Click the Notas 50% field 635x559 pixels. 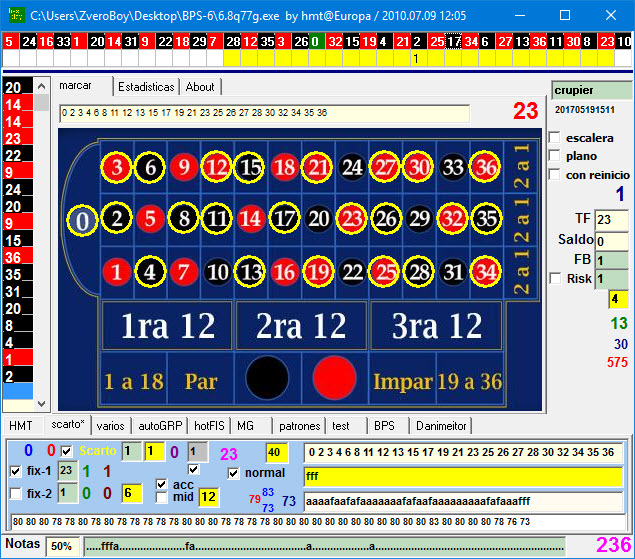coord(63,546)
